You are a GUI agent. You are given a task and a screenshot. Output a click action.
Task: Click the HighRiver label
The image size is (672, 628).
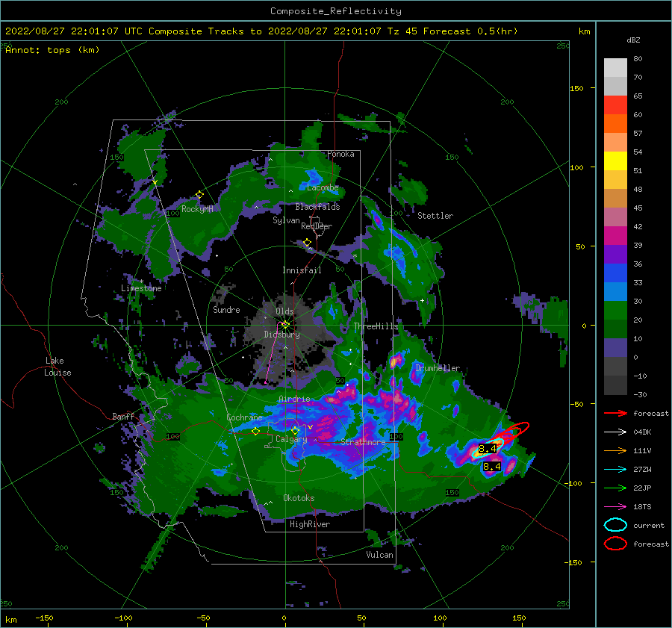pos(309,524)
